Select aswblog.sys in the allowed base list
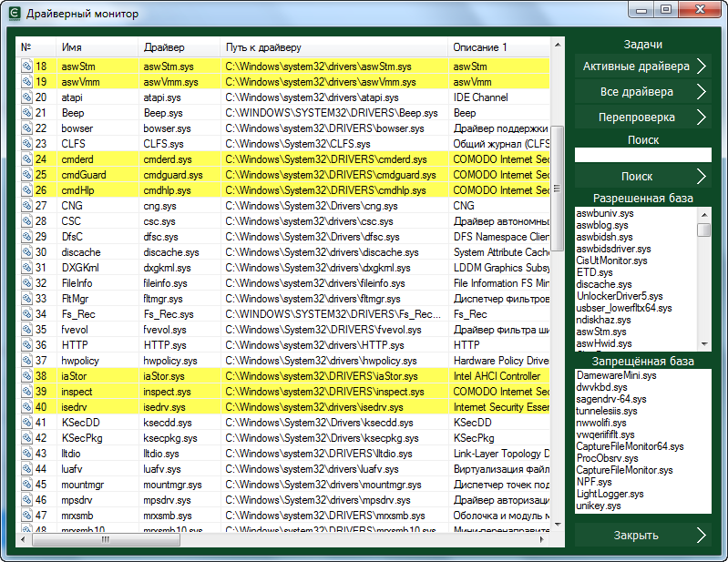The width and height of the screenshot is (728, 562). click(x=602, y=225)
